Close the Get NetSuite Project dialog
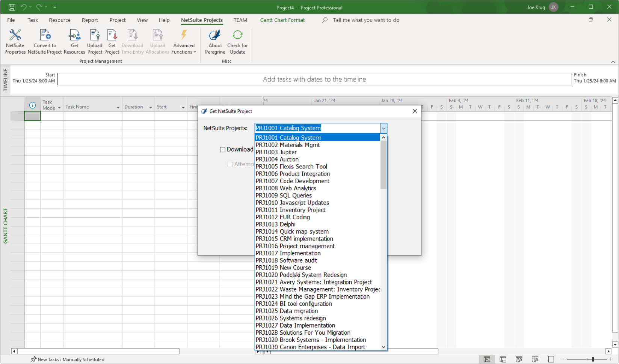This screenshot has height=364, width=619. [x=415, y=111]
